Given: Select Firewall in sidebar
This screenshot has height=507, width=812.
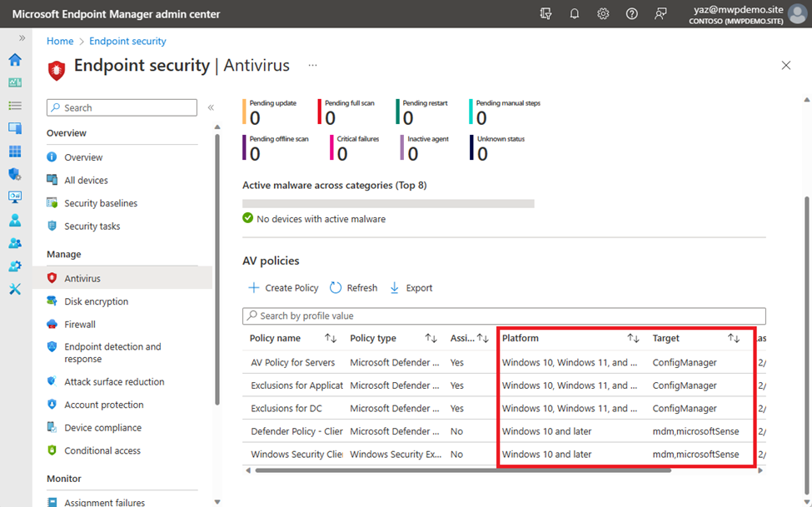Looking at the screenshot, I should [80, 324].
